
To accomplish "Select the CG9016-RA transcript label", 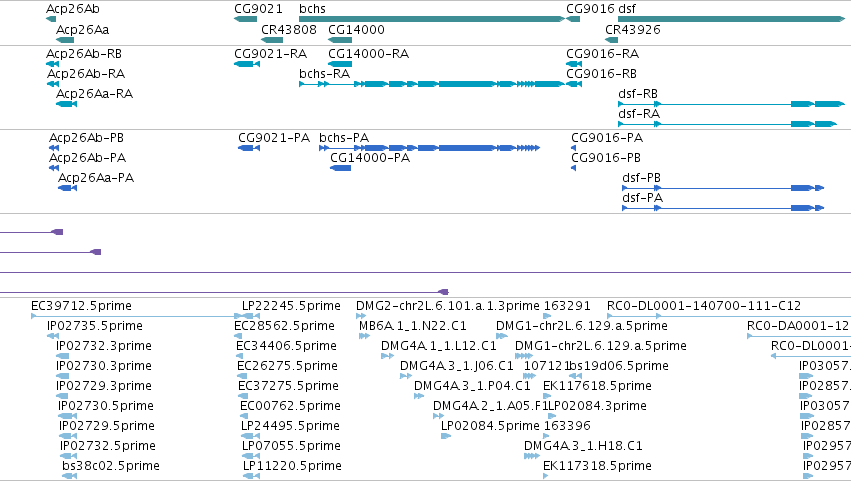I will coord(602,54).
